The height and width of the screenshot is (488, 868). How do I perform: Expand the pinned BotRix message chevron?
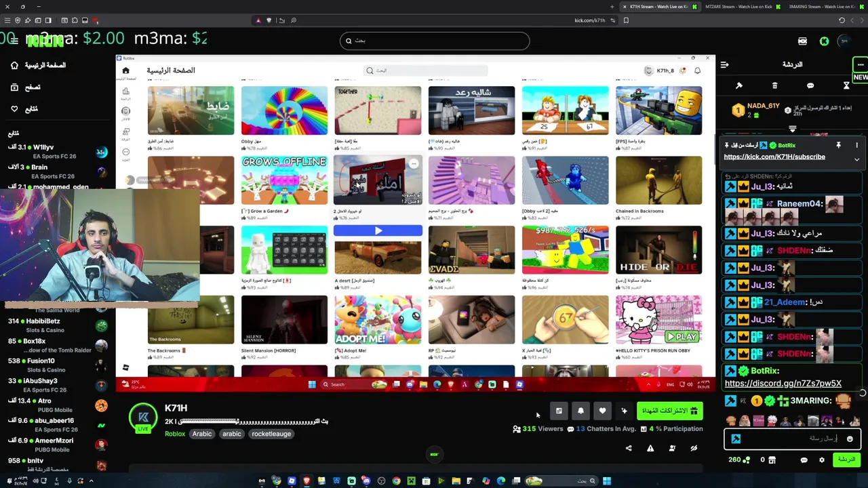pyautogui.click(x=856, y=160)
